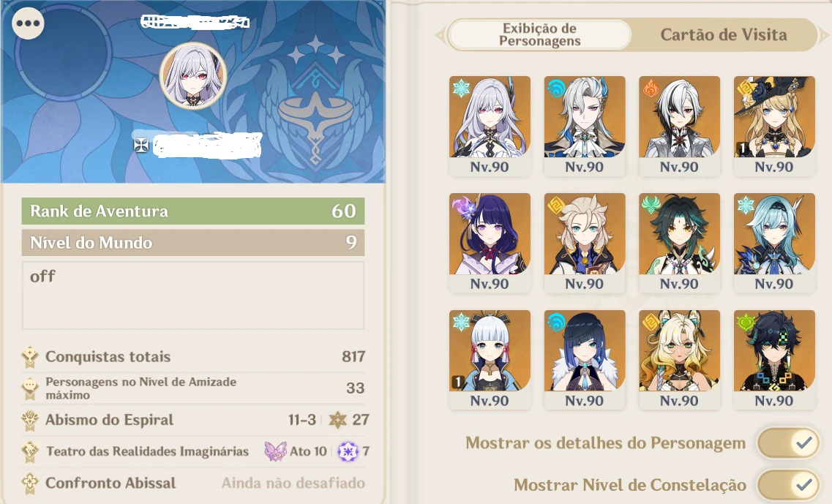832x504 pixels.
Task: Click the purple star medal icon
Action: (348, 451)
